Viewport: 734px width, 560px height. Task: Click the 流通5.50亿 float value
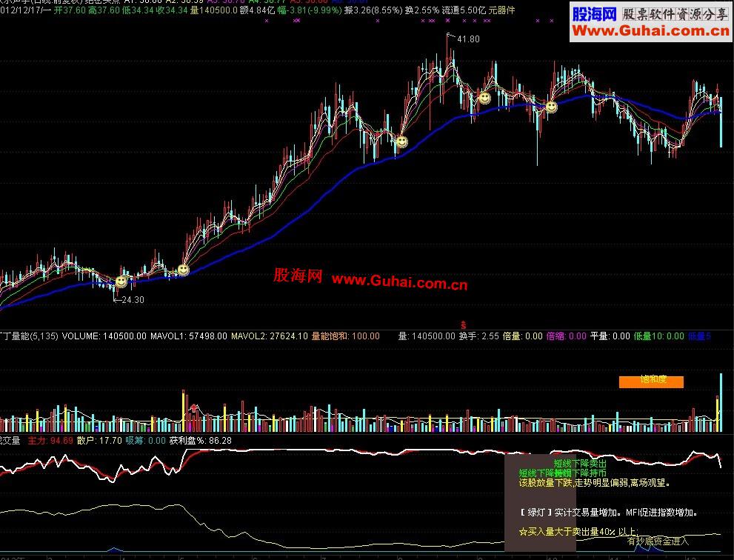464,10
